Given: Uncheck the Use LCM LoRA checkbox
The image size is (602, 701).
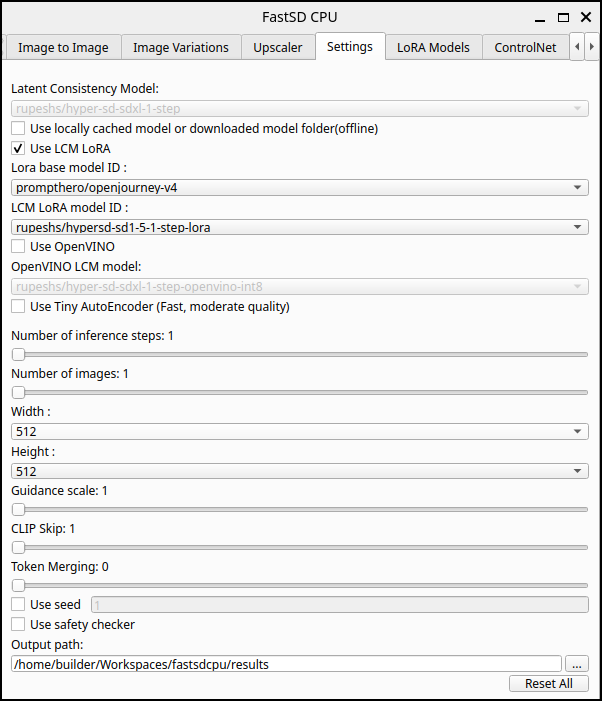Looking at the screenshot, I should pos(18,148).
